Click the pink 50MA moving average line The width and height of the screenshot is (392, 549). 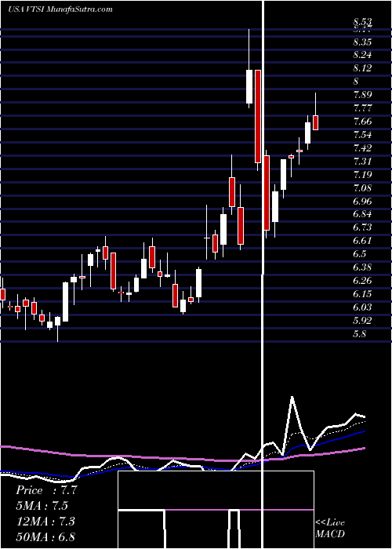182,458
